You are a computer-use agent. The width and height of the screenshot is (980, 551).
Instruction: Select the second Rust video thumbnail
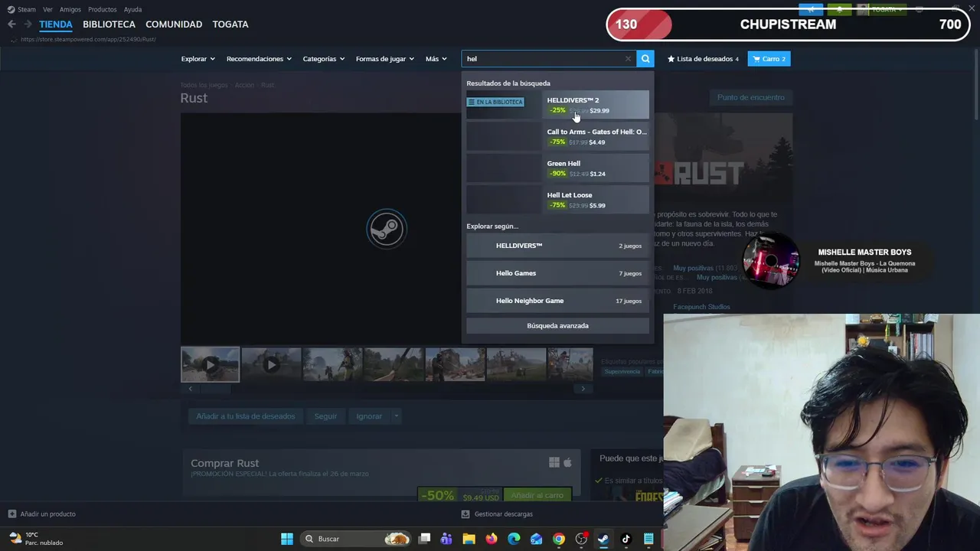click(271, 364)
